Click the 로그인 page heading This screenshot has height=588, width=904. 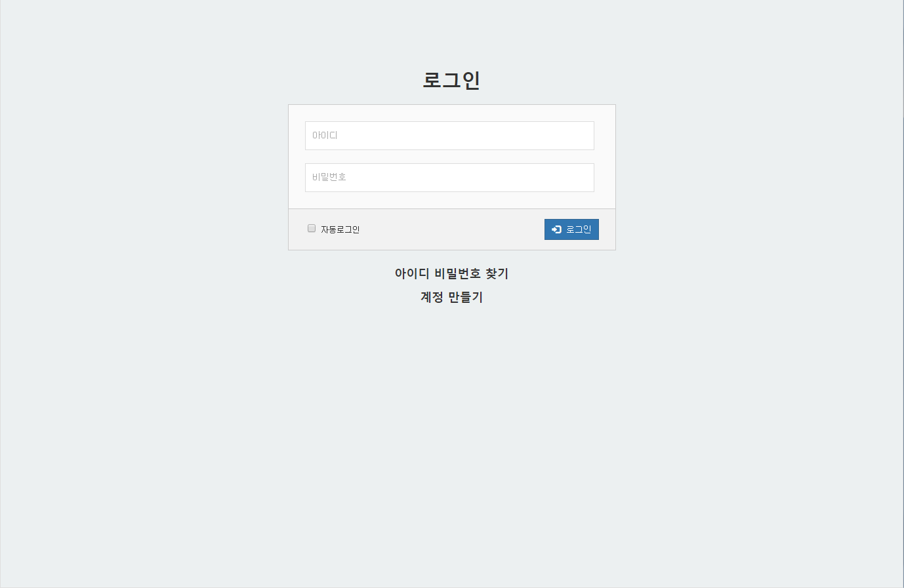click(451, 80)
